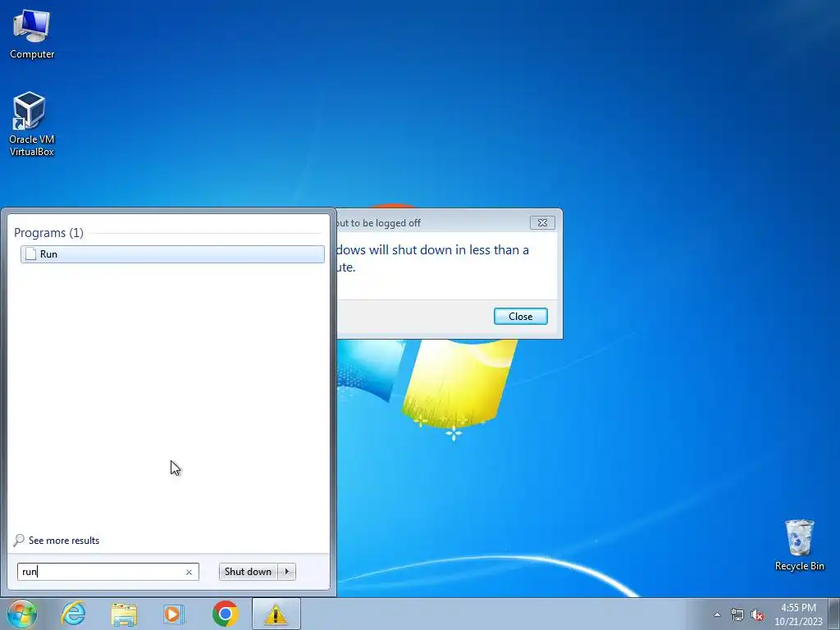
Task: Select the Oracle VM VirtualBox shortcut
Action: [x=32, y=125]
